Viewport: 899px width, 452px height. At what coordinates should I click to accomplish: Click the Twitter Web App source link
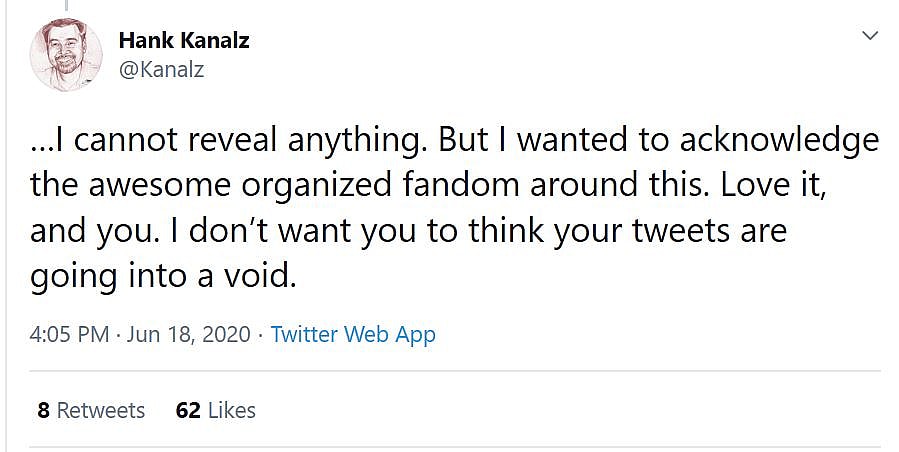353,334
